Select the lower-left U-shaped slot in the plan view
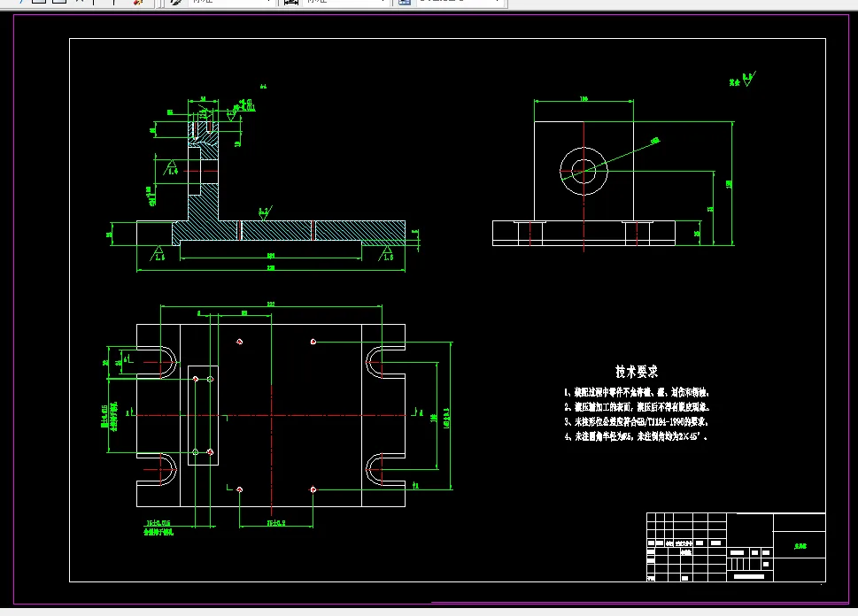The image size is (858, 616). [x=157, y=469]
